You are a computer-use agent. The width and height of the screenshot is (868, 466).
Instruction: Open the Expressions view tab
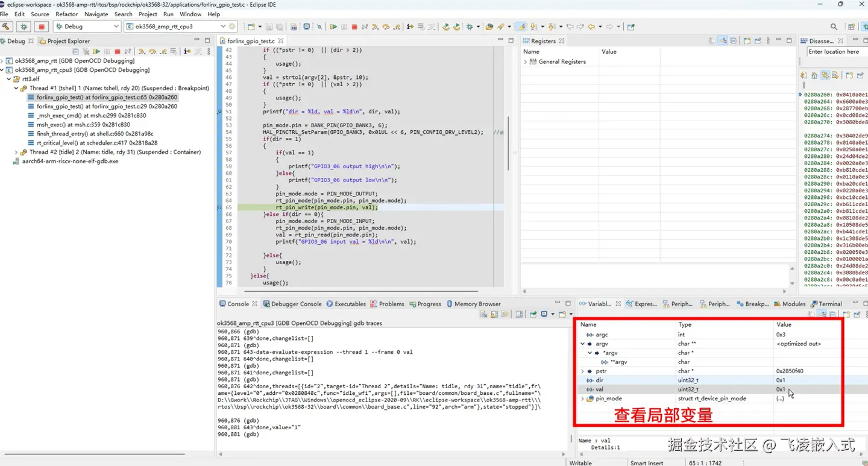pos(641,304)
